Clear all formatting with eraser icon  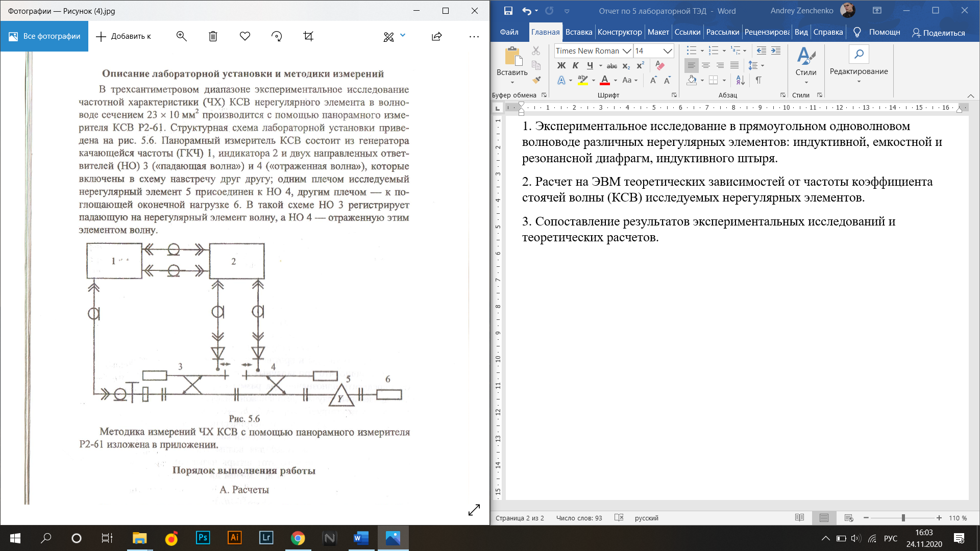pyautogui.click(x=660, y=65)
